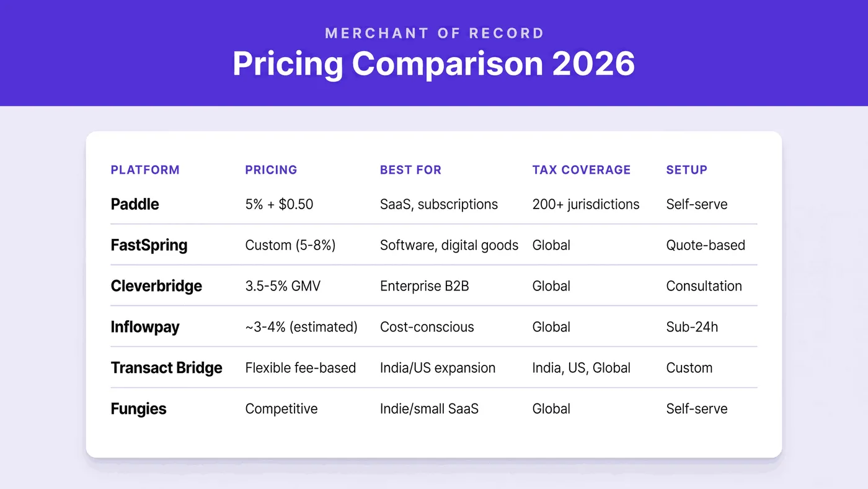This screenshot has width=868, height=489.
Task: Click the Custom (5-8%) pricing cell
Action: coord(290,245)
